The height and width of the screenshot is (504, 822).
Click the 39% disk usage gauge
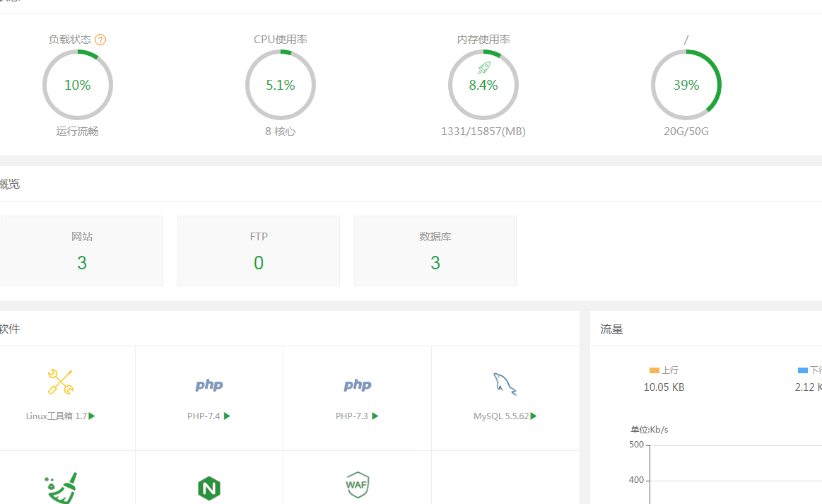point(686,85)
